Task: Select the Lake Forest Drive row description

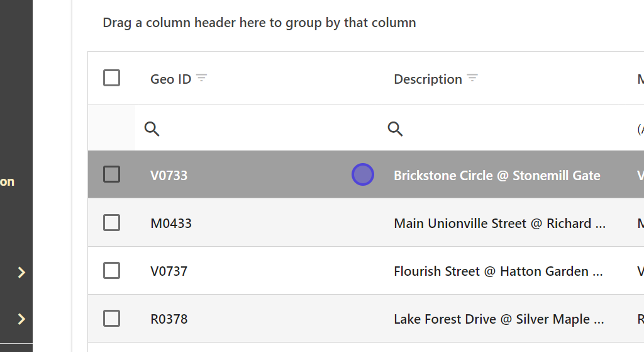Action: pyautogui.click(x=498, y=319)
